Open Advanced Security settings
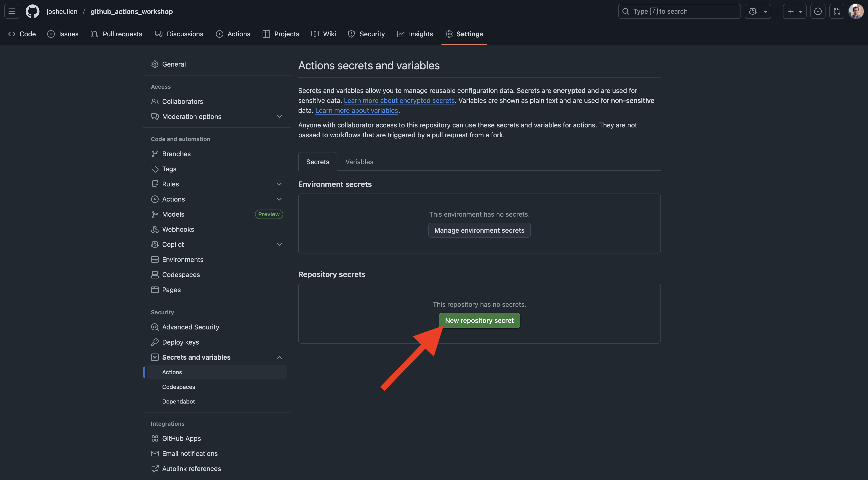The height and width of the screenshot is (480, 868). point(190,327)
